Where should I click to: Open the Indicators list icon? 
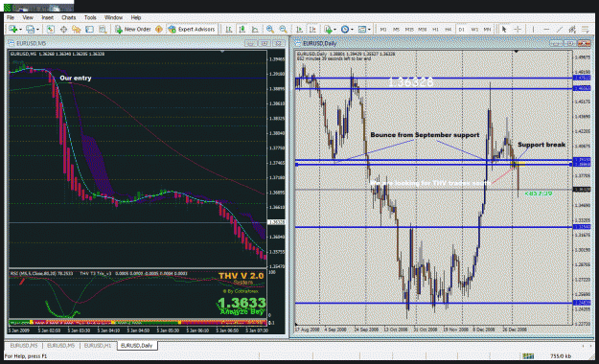click(x=328, y=29)
